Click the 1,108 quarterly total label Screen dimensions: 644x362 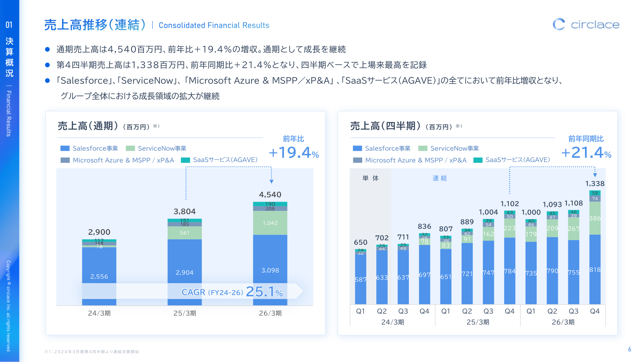click(574, 203)
